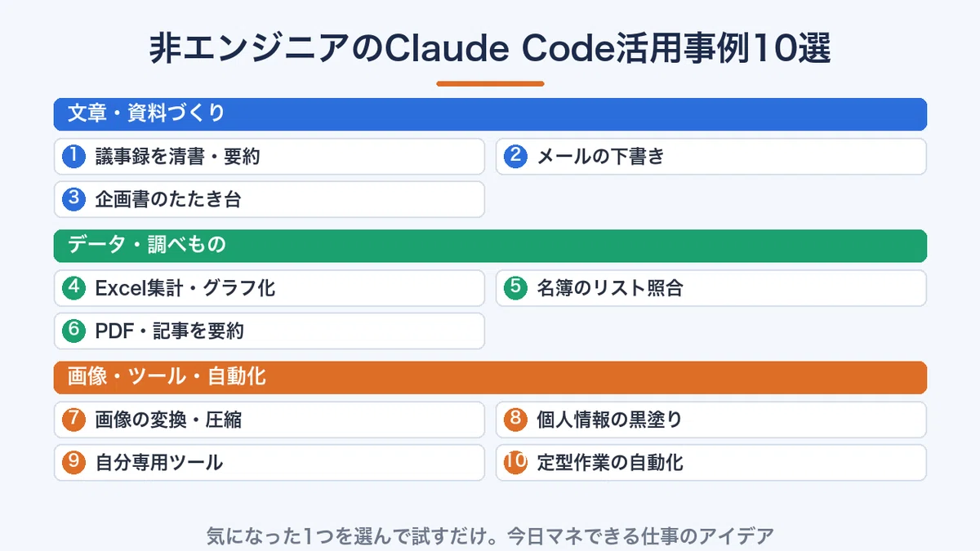Click the green number 6 circle icon
Screen dimensions: 980x551
[x=73, y=331]
